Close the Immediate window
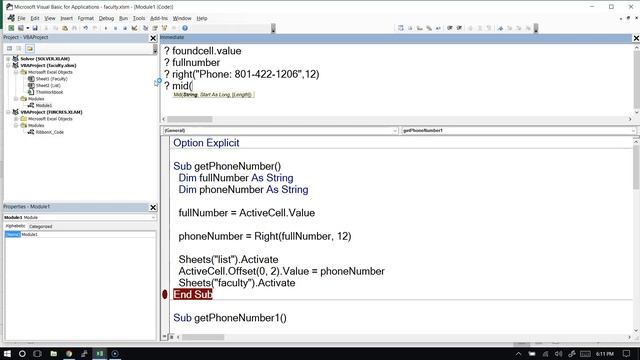640x360 pixels. pyautogui.click(x=636, y=38)
